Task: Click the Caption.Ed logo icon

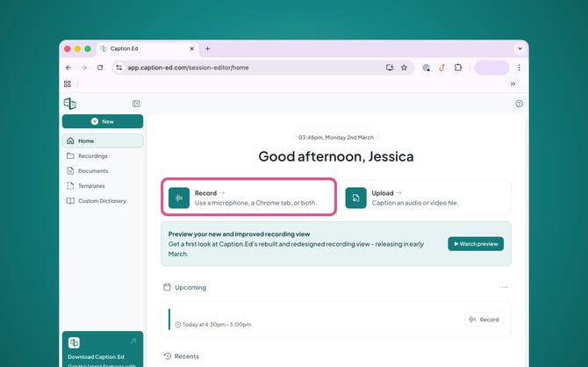Action: click(69, 104)
